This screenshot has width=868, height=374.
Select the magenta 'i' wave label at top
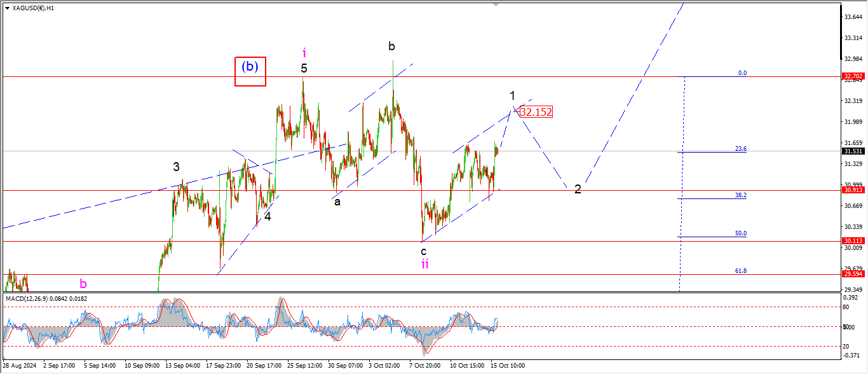click(x=304, y=53)
